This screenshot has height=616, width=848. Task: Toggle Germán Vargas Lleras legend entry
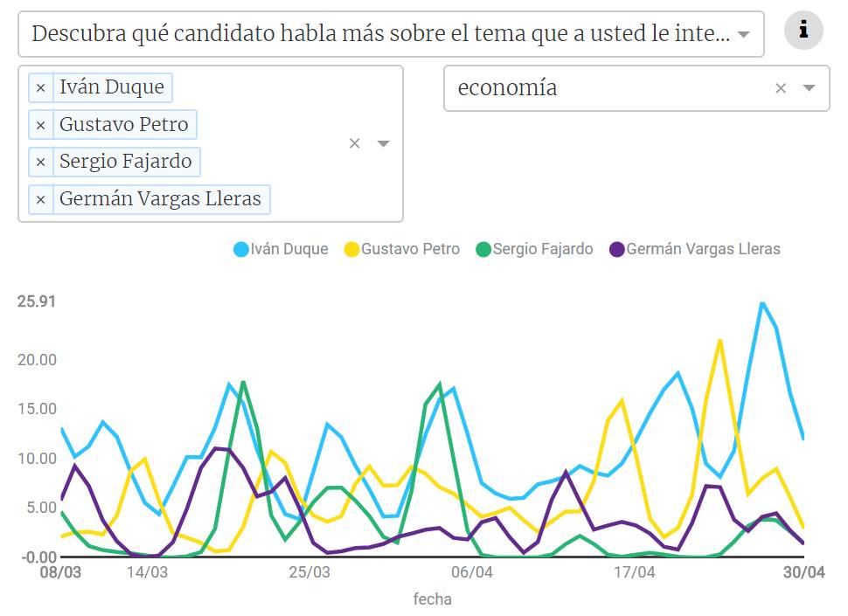click(x=703, y=249)
